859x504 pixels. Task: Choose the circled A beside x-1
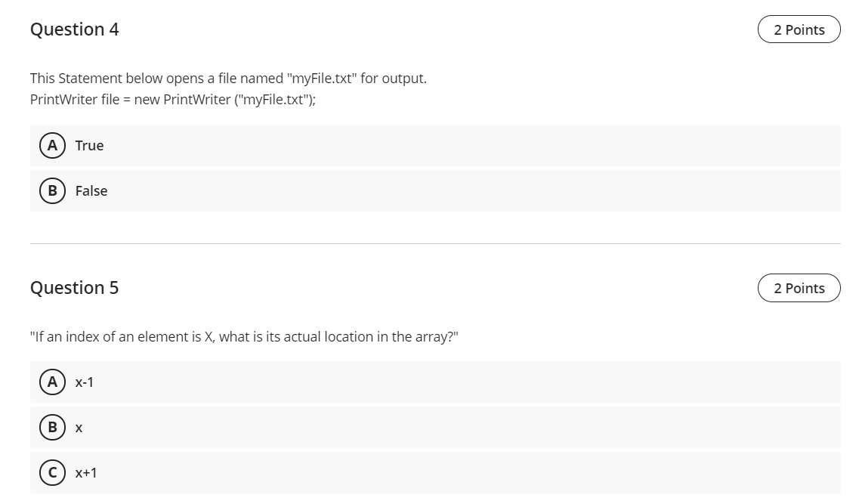pos(53,382)
